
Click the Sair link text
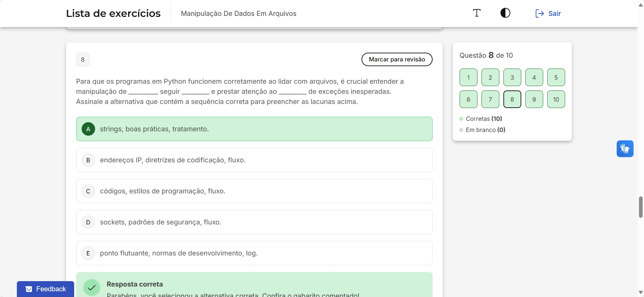pos(554,13)
